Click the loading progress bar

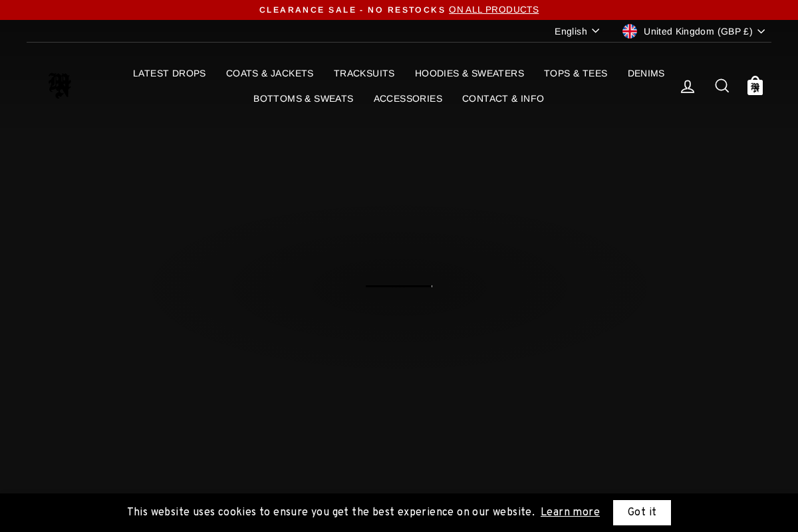click(398, 286)
